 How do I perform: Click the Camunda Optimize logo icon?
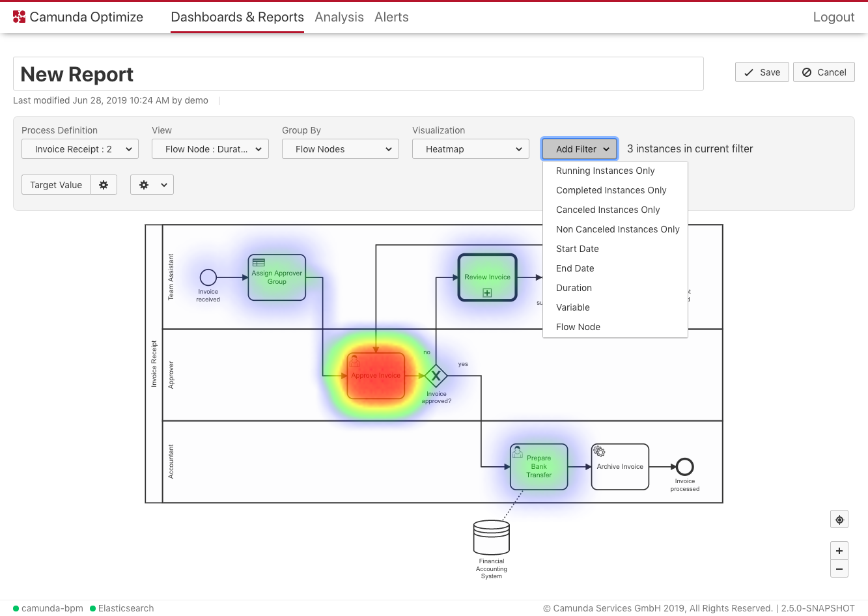(20, 17)
